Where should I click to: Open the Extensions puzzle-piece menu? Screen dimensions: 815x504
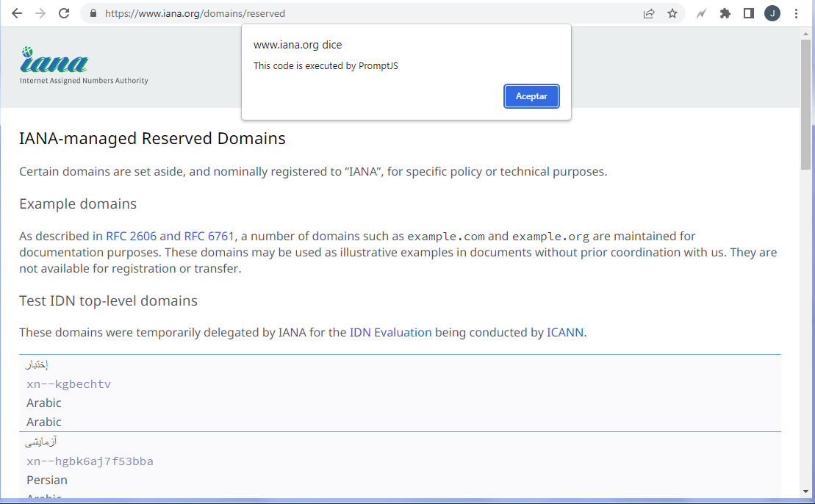[x=725, y=13]
